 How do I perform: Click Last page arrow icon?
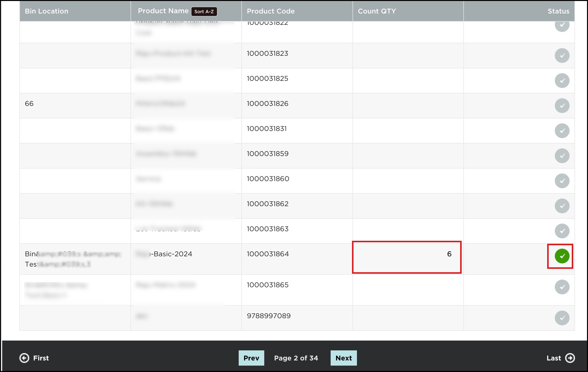[570, 358]
